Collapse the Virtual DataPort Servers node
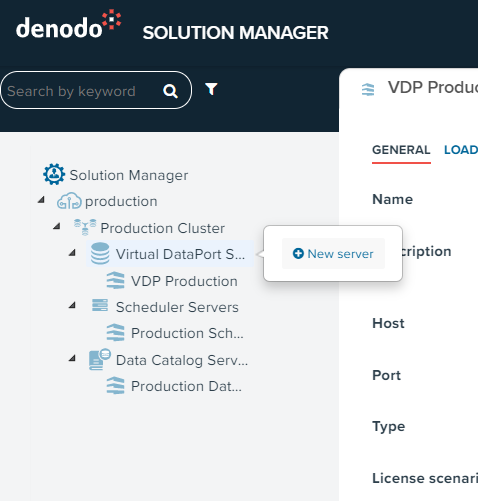Screen dimensions: 478x501 72,253
